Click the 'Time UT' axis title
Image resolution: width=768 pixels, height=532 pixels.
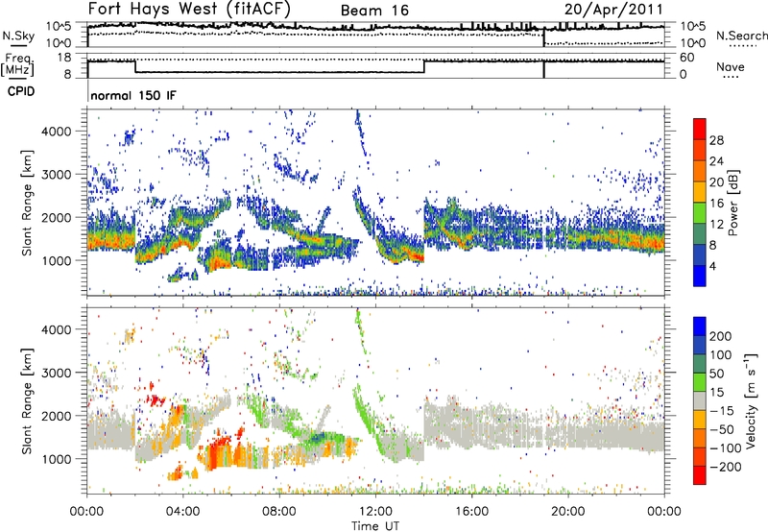[375, 526]
